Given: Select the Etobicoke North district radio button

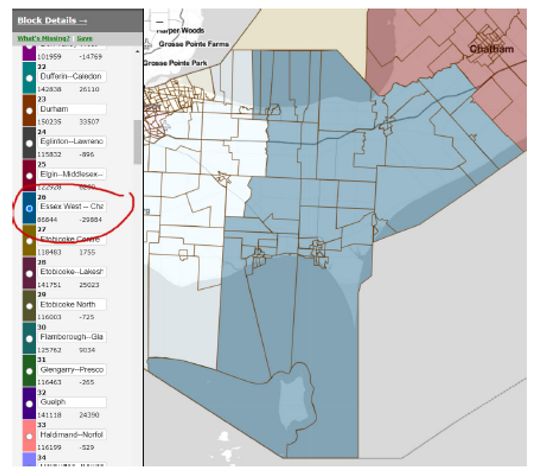Looking at the screenshot, I should click(29, 306).
